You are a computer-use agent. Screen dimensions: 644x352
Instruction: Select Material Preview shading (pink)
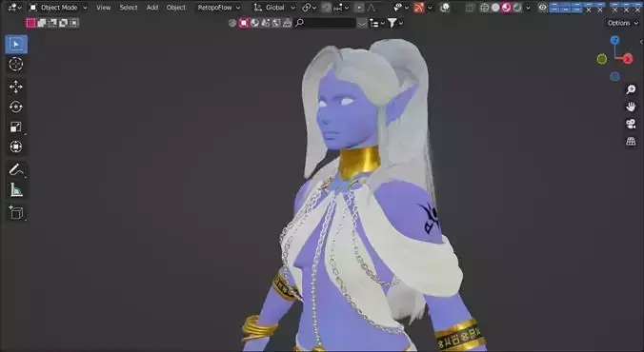pyautogui.click(x=506, y=8)
